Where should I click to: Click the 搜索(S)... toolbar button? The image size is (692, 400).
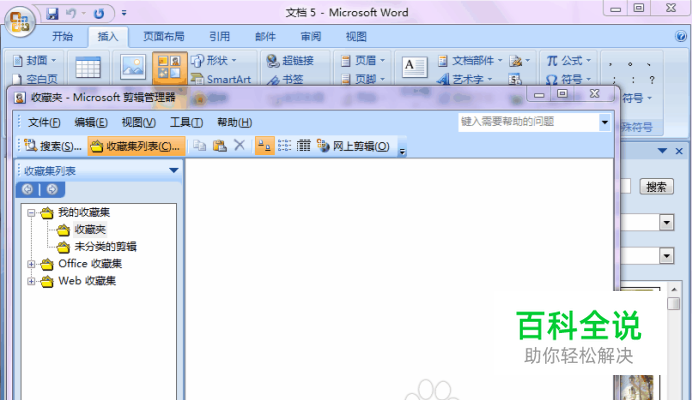point(53,146)
